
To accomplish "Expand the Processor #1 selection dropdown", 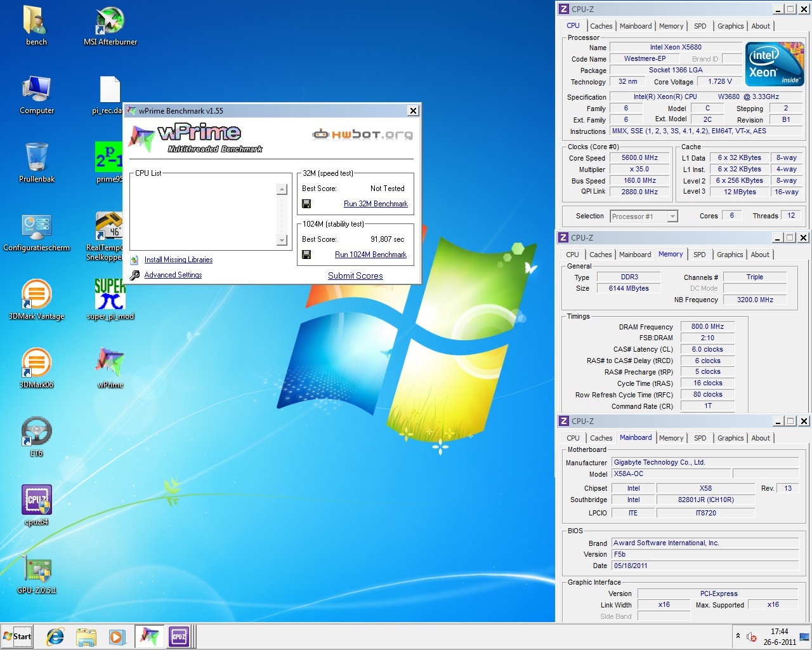I will click(672, 216).
